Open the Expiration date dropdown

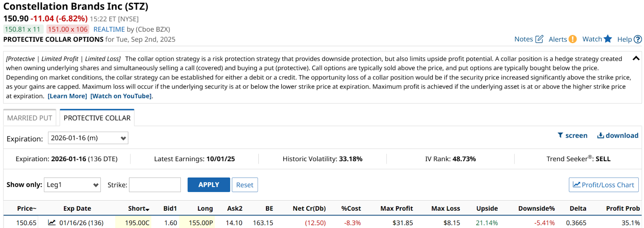88,138
